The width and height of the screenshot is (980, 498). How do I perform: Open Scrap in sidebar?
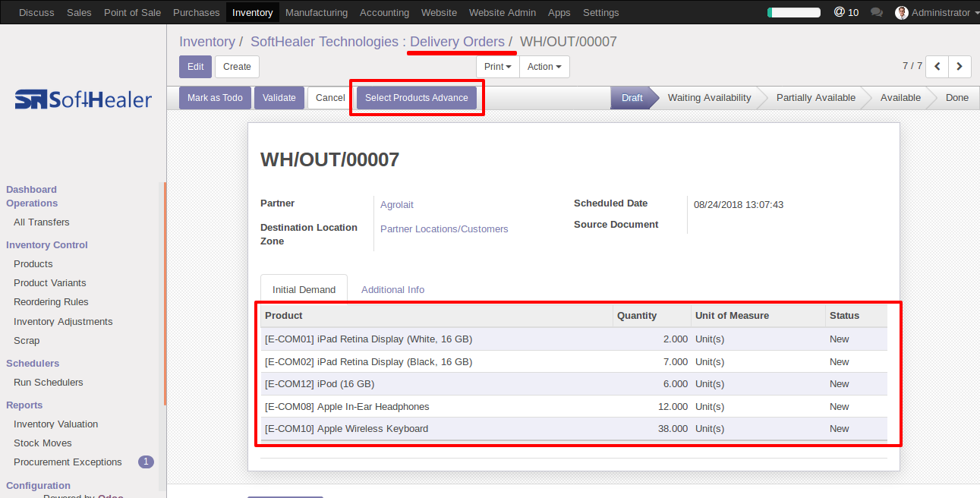(27, 341)
